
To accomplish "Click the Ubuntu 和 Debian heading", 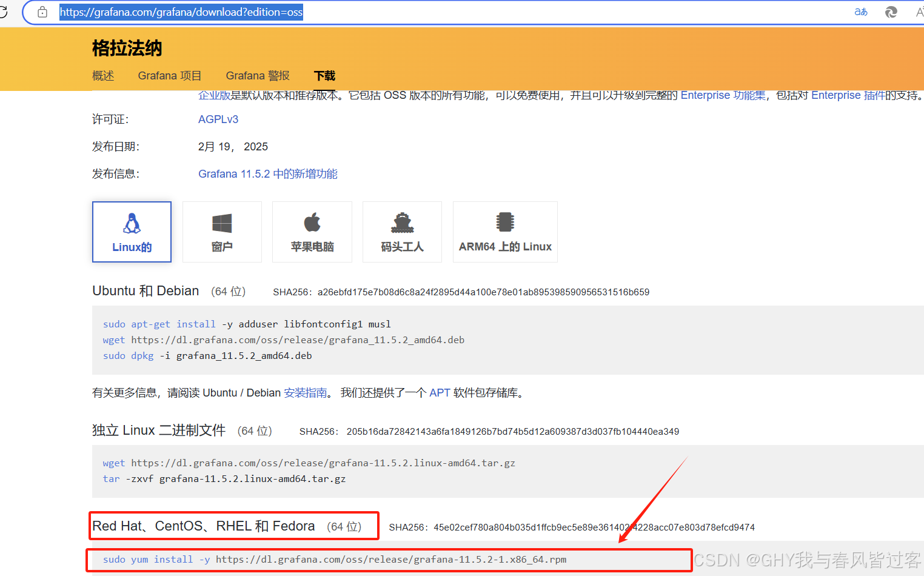I will pyautogui.click(x=146, y=291).
